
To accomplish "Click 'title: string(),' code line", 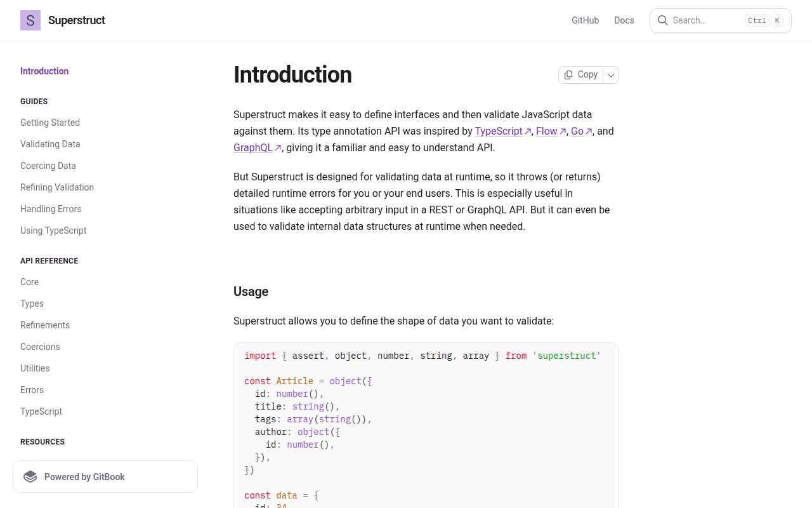I will tap(298, 406).
